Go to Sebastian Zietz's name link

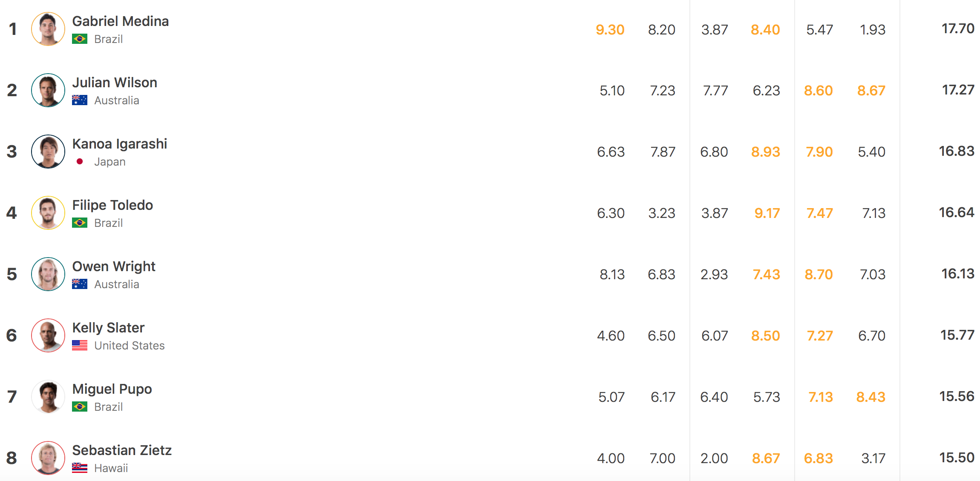pos(122,450)
